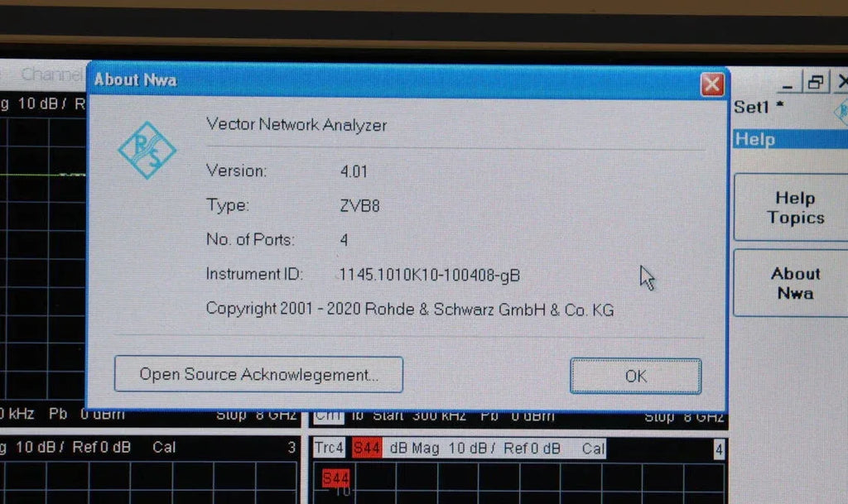Restore the main analyzer window
The image size is (848, 504).
pyautogui.click(x=815, y=82)
